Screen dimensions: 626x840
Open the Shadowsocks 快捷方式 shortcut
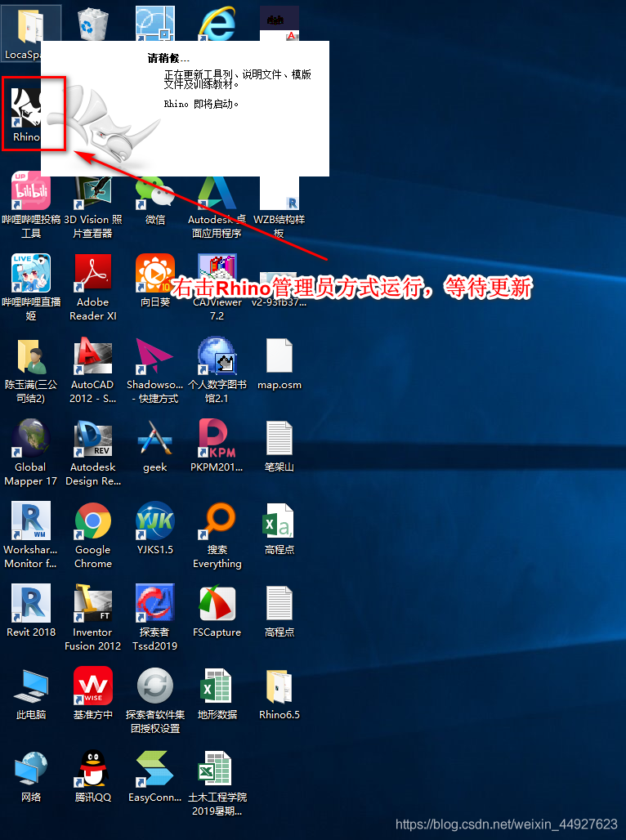point(155,369)
